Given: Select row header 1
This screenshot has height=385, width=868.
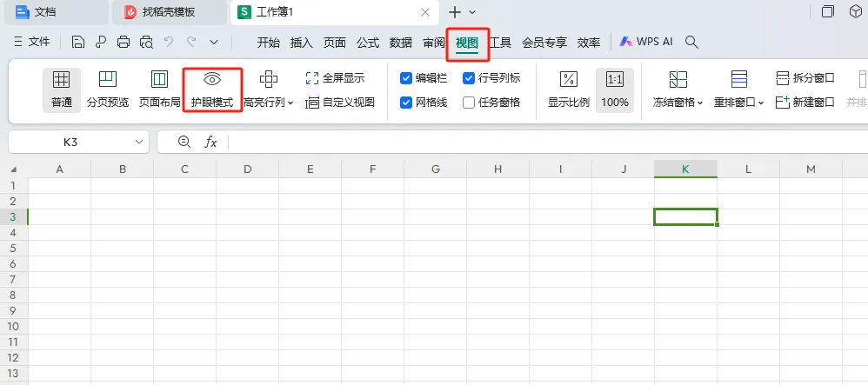Looking at the screenshot, I should [13, 185].
